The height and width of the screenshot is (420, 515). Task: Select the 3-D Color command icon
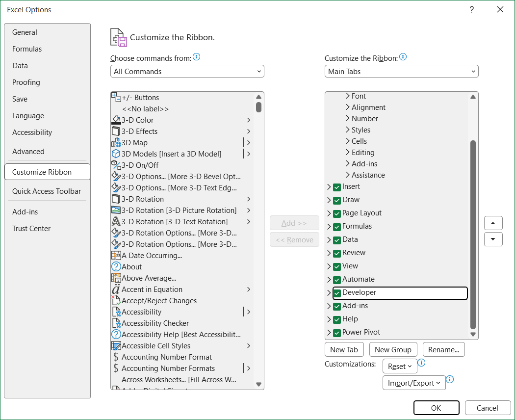coord(115,120)
